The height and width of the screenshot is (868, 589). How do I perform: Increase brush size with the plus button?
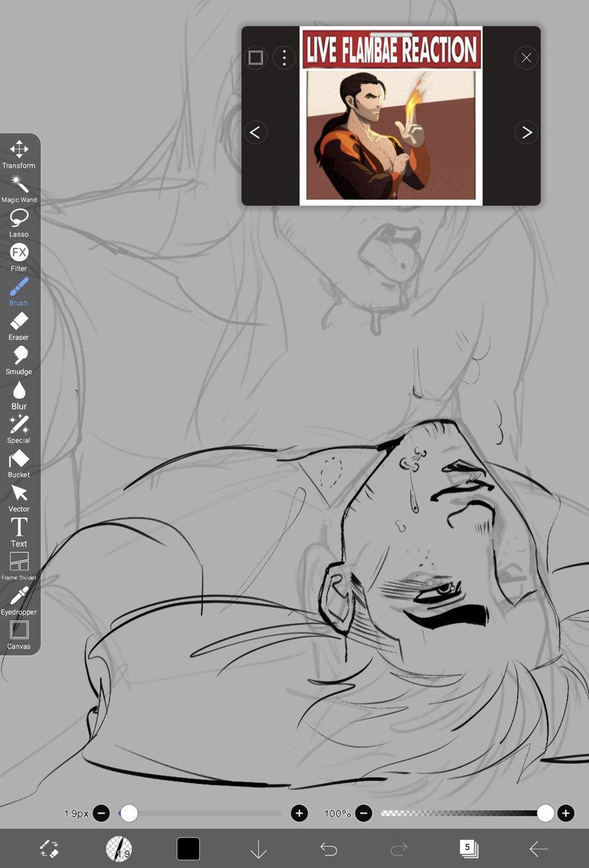299,813
